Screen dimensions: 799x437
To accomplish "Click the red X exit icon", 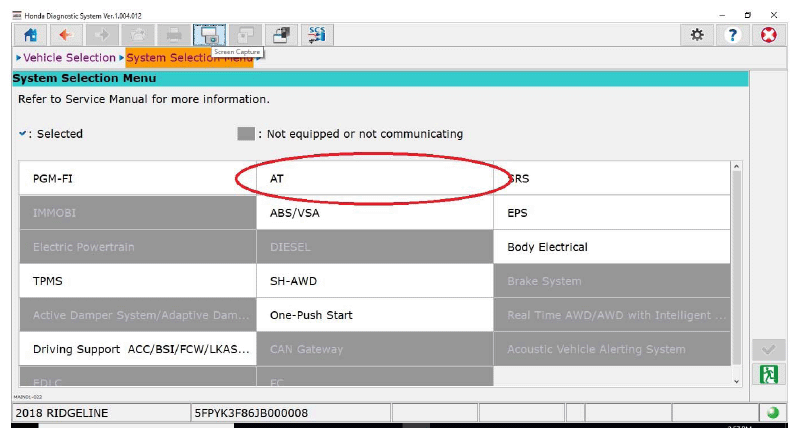I will (x=768, y=35).
